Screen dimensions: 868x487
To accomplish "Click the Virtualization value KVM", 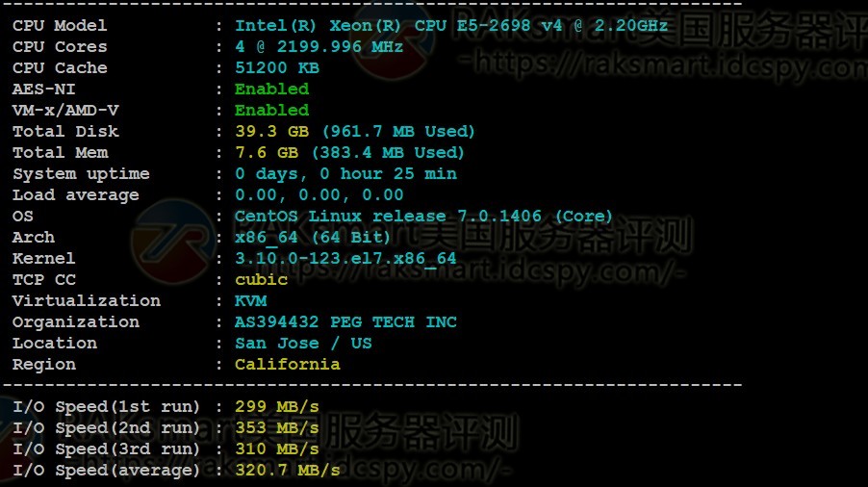I will 251,300.
